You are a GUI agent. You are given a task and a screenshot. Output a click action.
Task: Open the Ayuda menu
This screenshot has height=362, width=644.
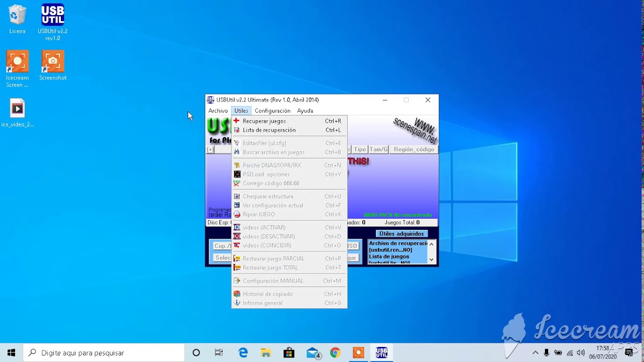305,111
